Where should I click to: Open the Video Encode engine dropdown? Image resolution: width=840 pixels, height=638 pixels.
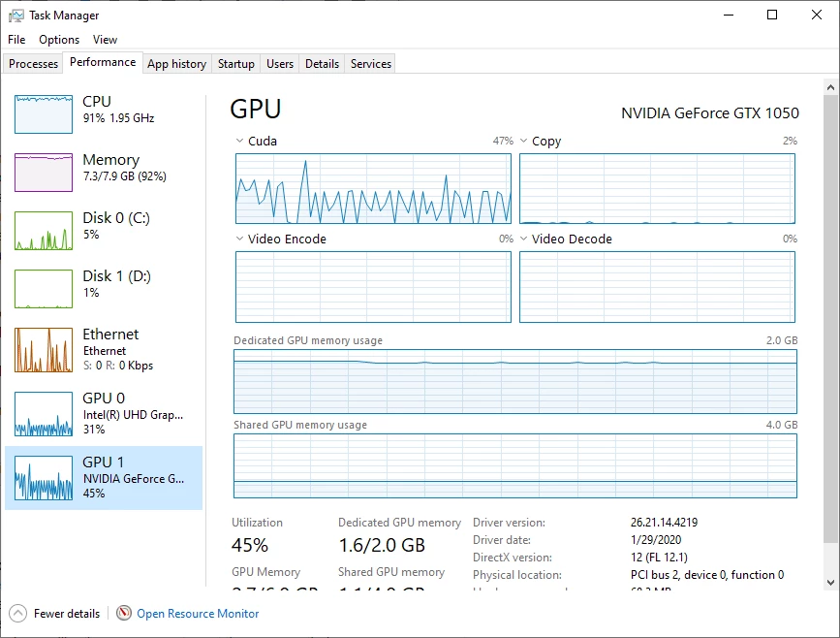point(239,239)
